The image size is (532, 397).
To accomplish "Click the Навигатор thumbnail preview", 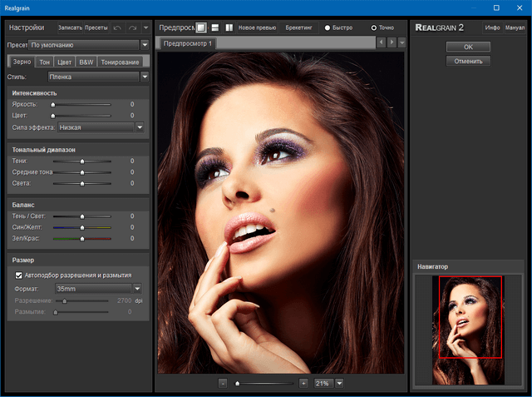I will [468, 330].
